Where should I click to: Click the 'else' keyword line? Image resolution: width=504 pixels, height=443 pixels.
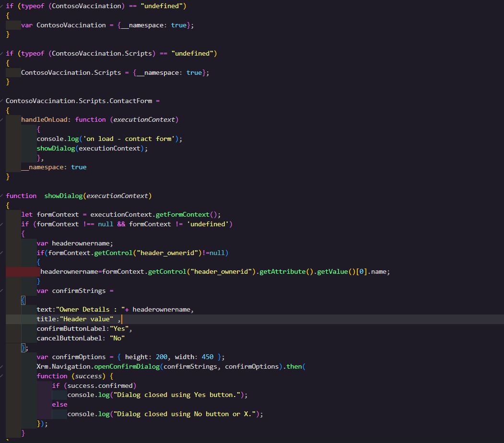click(x=59, y=405)
